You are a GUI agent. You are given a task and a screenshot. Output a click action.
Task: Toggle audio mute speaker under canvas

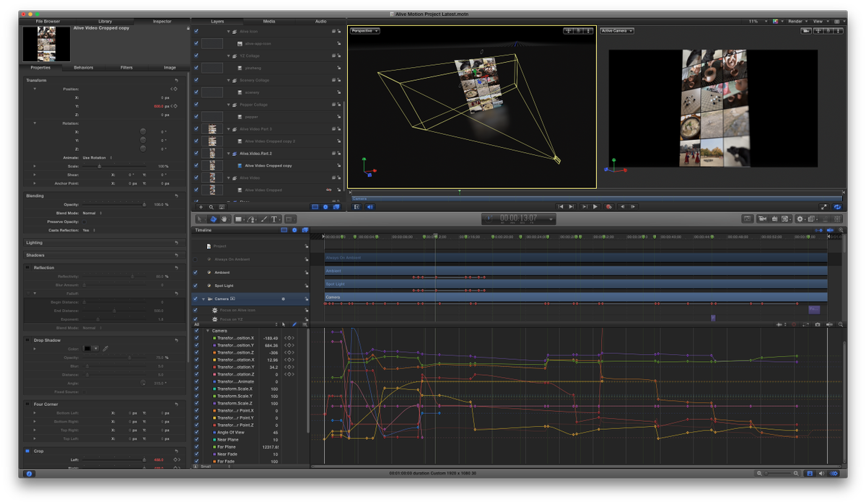pyautogui.click(x=370, y=207)
